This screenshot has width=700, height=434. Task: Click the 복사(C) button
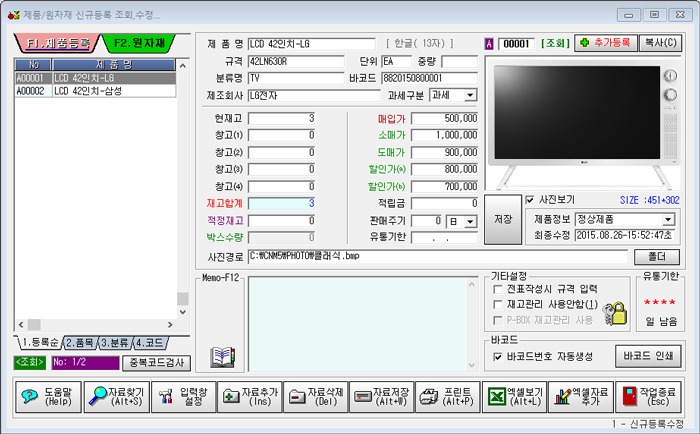(x=660, y=43)
